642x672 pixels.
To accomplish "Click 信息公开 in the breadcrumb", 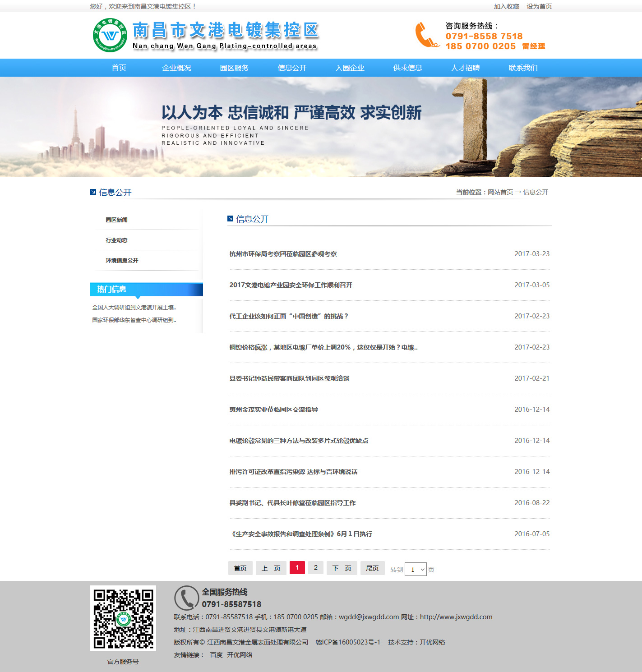I will tap(536, 192).
